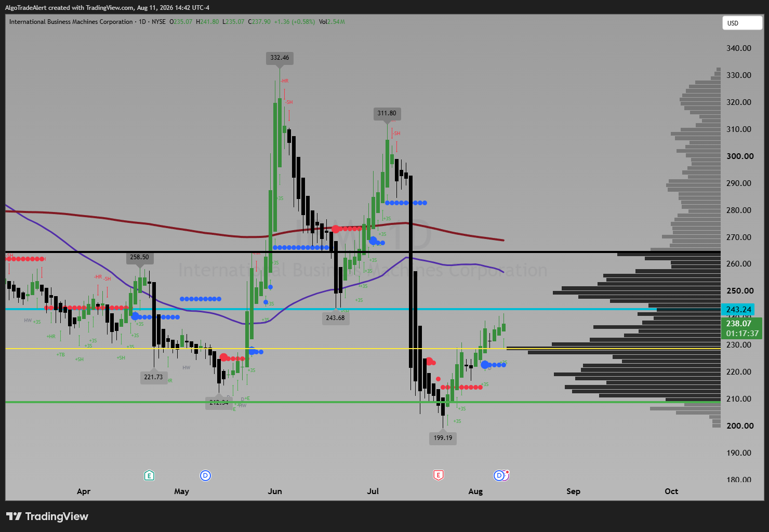
Task: Click the 310.00 price axis label
Action: (739, 129)
